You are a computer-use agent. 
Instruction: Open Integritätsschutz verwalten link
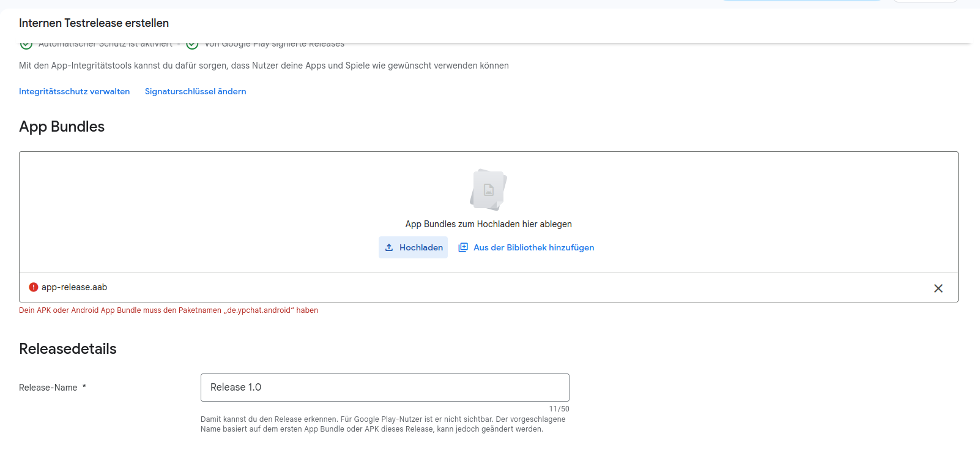[74, 91]
